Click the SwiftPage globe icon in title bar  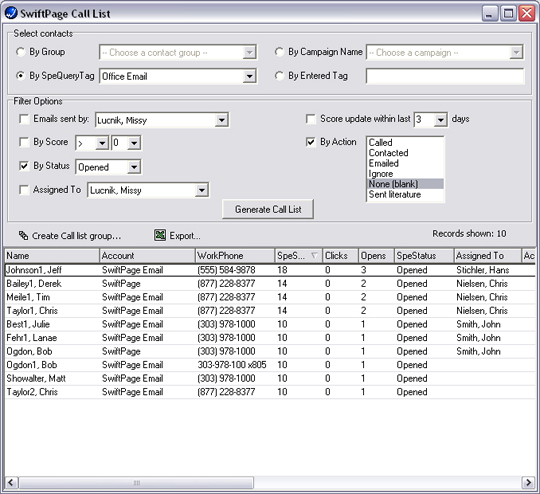click(x=11, y=13)
